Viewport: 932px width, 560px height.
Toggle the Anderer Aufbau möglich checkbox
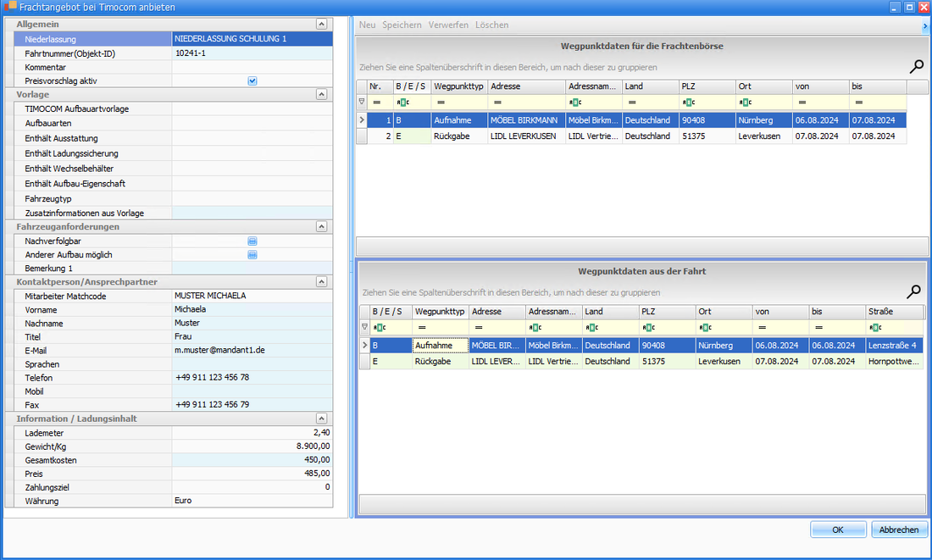pos(252,255)
